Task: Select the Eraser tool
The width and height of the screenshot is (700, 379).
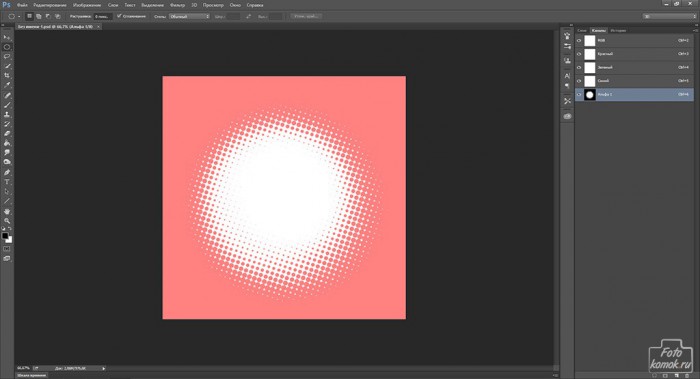Action: [x=7, y=133]
